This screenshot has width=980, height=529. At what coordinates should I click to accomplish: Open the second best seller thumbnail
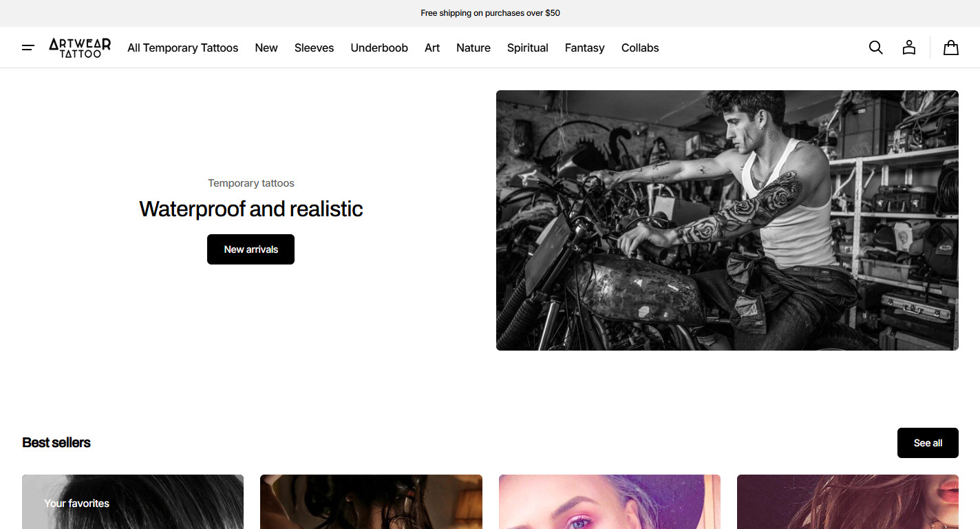(x=371, y=503)
